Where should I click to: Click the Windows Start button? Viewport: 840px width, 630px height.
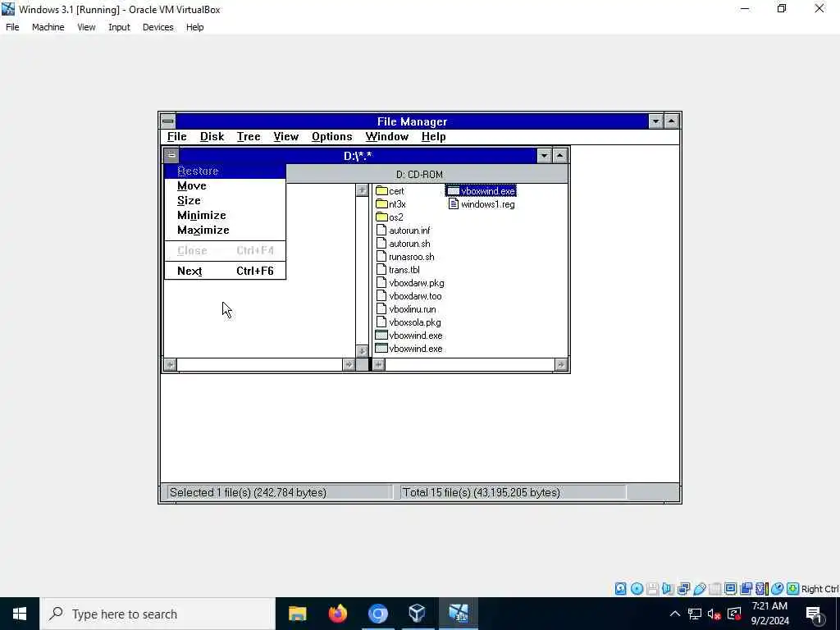click(20, 614)
